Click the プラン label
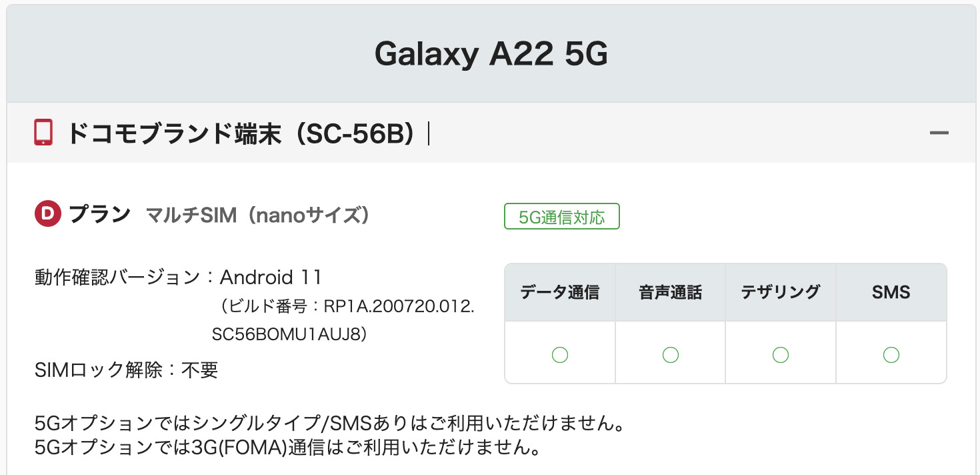Image resolution: width=980 pixels, height=475 pixels. point(99,215)
